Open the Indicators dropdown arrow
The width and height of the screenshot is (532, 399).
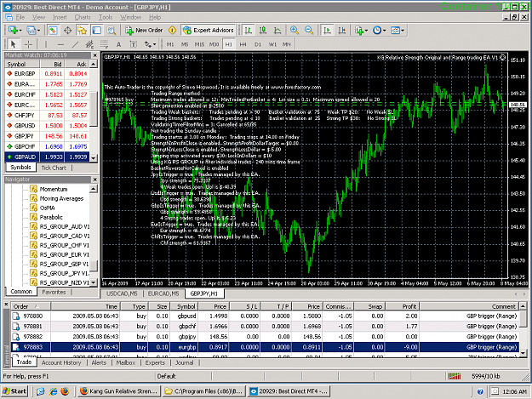[x=366, y=31]
